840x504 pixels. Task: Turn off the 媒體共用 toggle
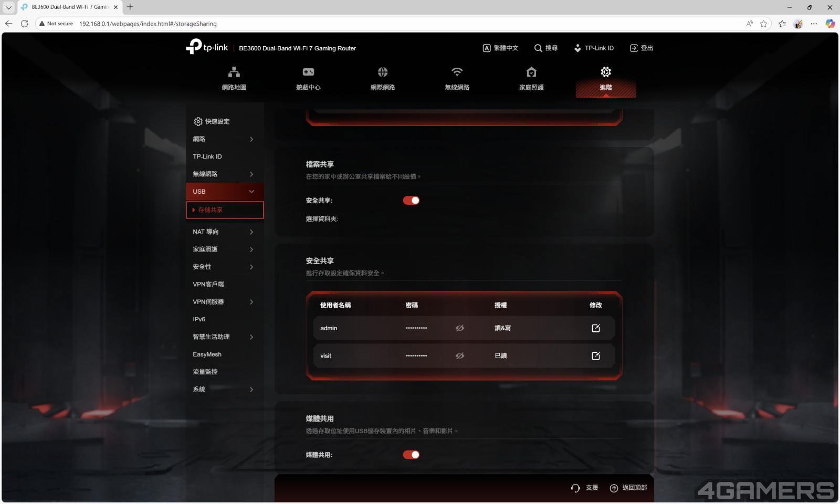[411, 455]
